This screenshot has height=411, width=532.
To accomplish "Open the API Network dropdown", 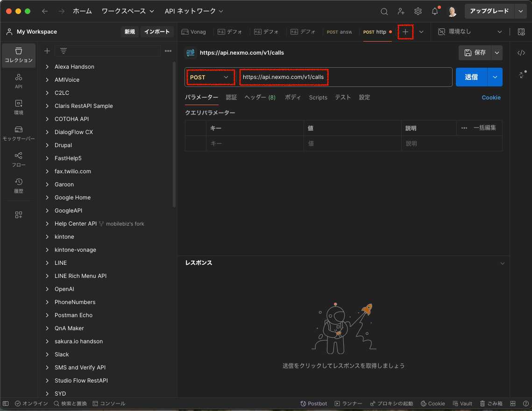I will coord(194,11).
